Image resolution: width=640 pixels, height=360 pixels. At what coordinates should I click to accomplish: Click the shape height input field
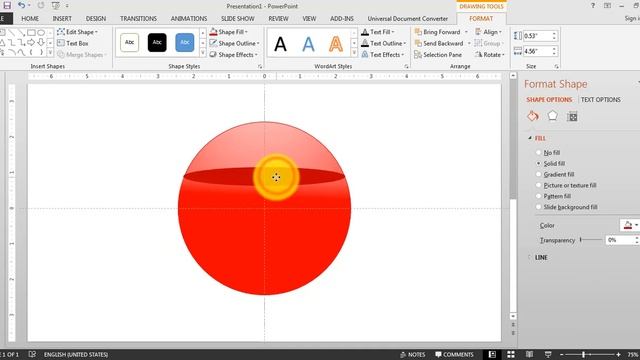pyautogui.click(x=537, y=36)
